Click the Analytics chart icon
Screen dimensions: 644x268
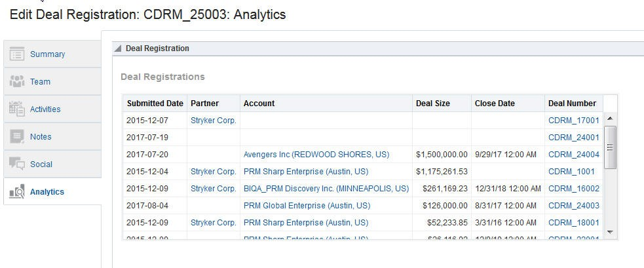(x=17, y=192)
